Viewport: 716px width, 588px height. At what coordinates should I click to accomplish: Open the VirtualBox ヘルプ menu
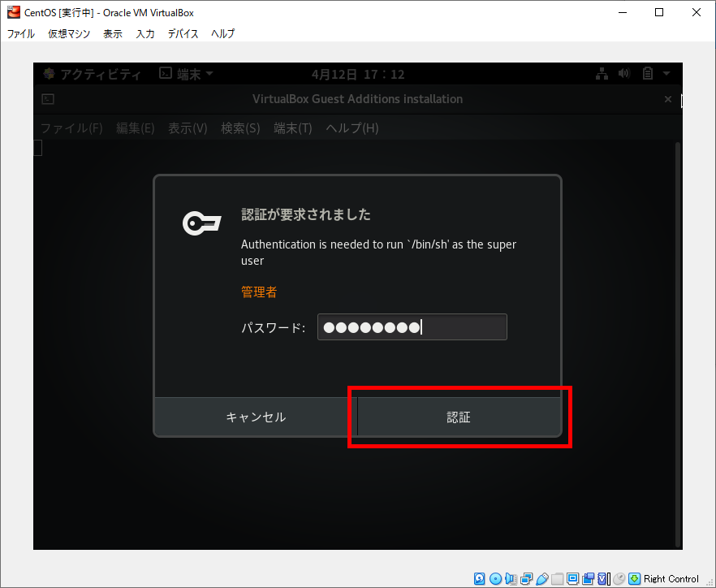click(222, 34)
